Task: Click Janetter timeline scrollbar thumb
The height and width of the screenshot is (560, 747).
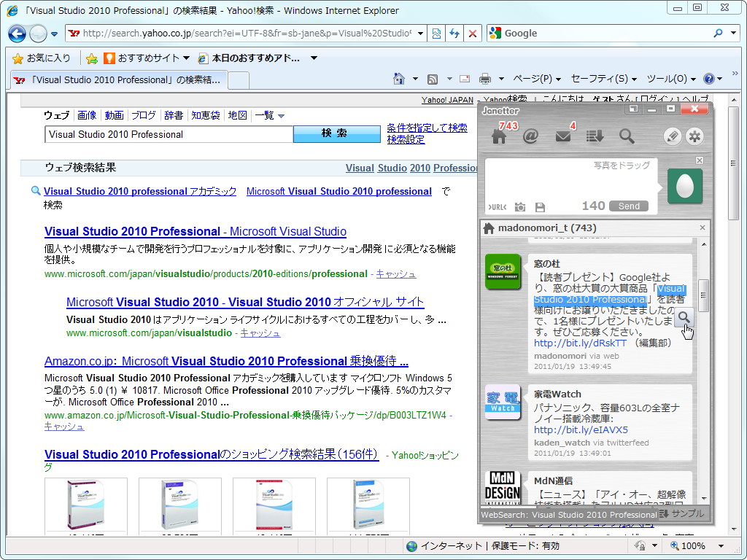Action: tap(703, 295)
